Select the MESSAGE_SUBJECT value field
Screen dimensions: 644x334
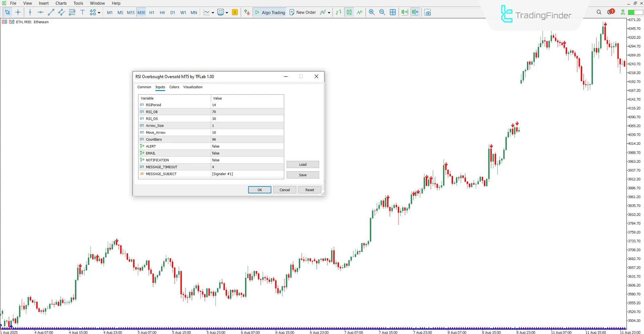tap(247, 174)
